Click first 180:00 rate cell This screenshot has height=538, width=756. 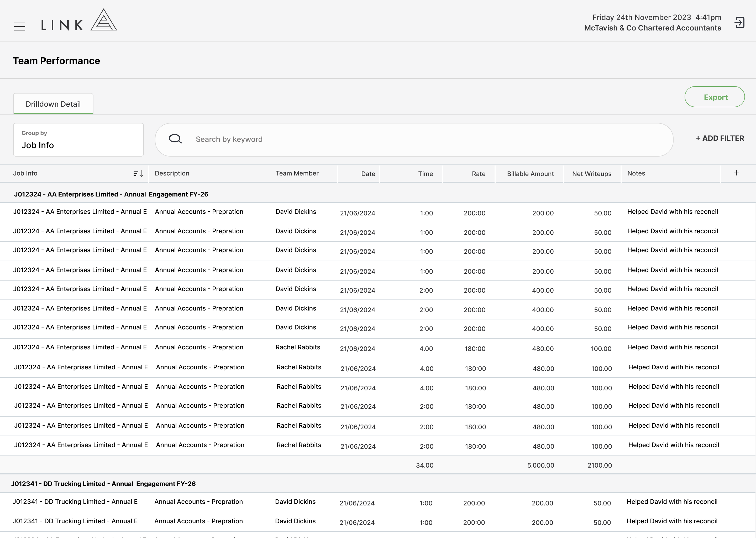(x=475, y=349)
